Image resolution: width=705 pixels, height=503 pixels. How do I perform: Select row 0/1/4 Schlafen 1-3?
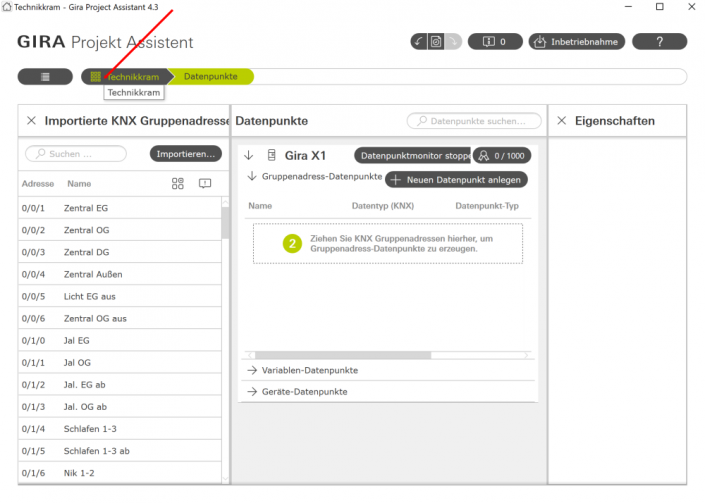pyautogui.click(x=120, y=428)
